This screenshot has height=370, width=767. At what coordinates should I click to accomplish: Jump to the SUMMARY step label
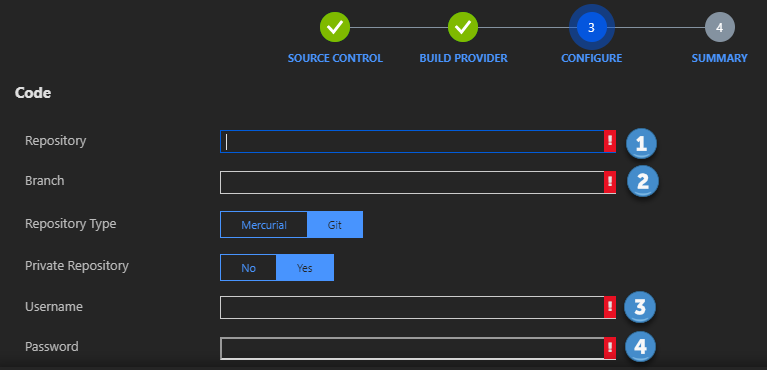[720, 58]
